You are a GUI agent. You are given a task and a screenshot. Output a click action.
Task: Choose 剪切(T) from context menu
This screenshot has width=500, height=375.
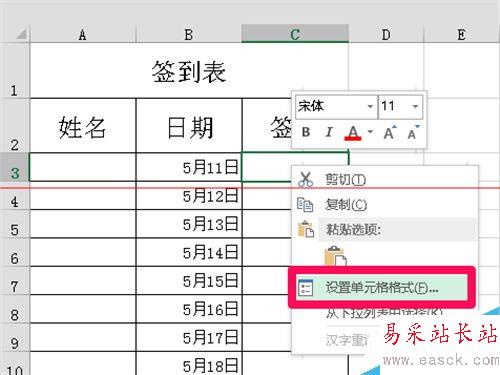point(385,180)
